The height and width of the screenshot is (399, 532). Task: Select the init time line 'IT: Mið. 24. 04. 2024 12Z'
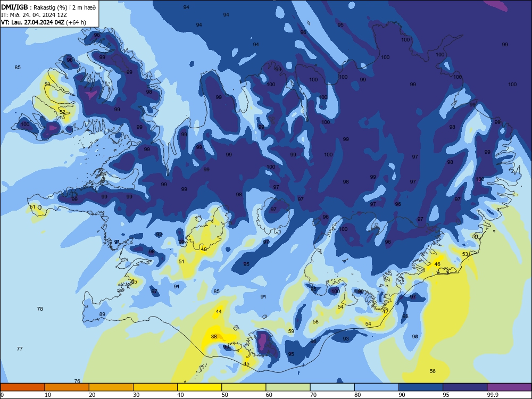34,15
